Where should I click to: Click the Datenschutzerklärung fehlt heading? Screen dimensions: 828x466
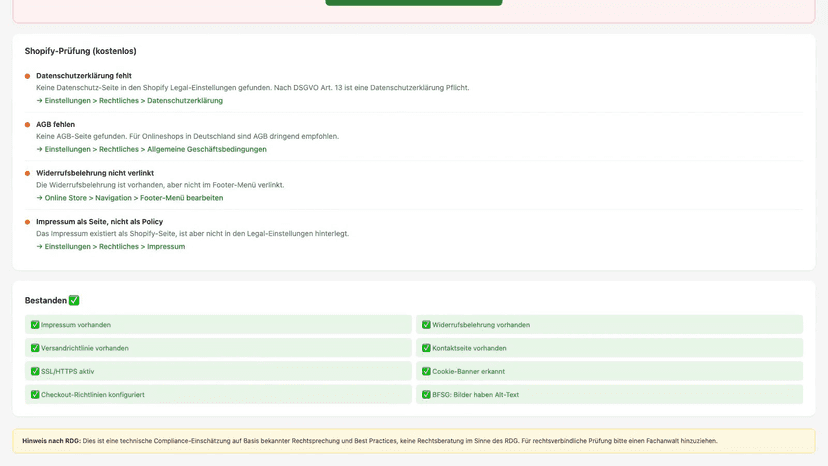pos(83,76)
